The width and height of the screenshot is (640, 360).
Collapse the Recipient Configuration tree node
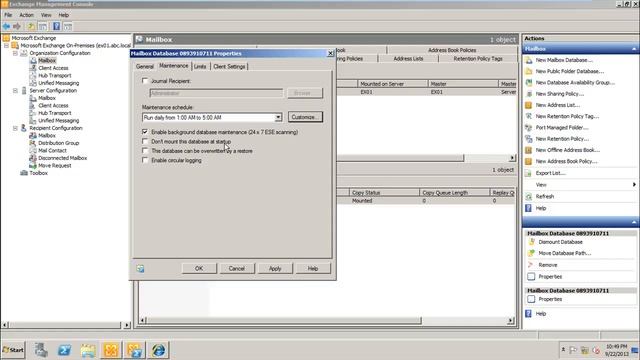click(16, 128)
